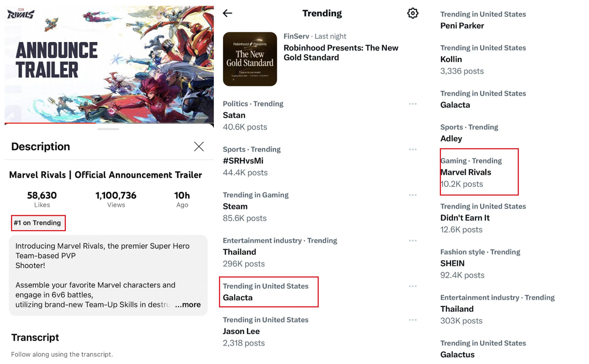
Task: Open more options next to Thailand 296K
Action: (413, 240)
